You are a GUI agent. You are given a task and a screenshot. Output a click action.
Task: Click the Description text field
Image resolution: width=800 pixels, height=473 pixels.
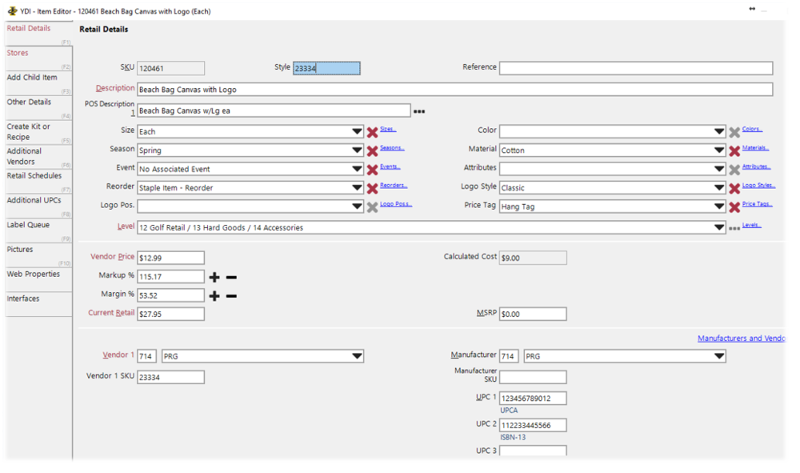pos(455,89)
